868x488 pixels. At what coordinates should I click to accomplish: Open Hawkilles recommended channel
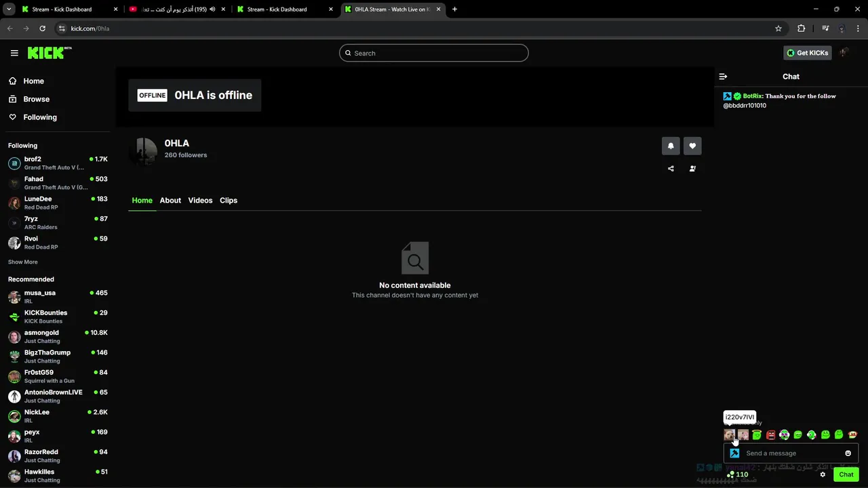58,476
